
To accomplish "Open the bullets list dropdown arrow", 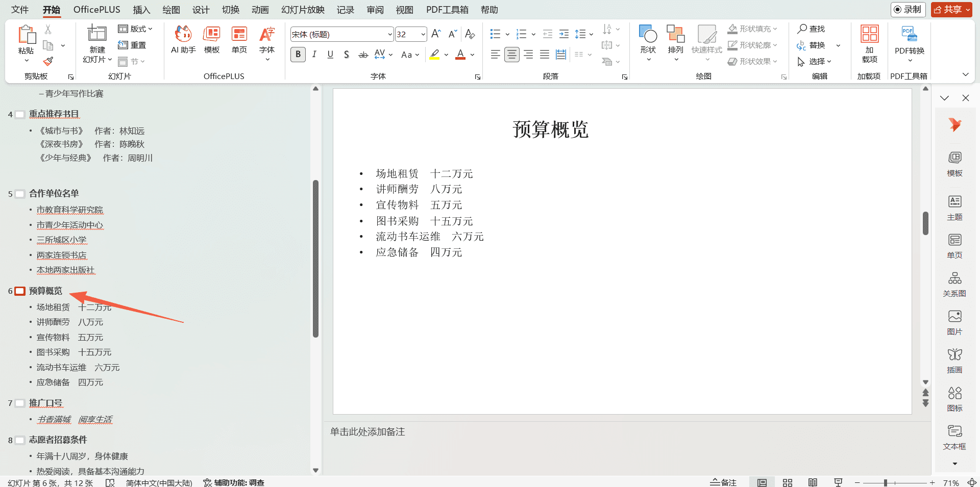I will pos(507,34).
